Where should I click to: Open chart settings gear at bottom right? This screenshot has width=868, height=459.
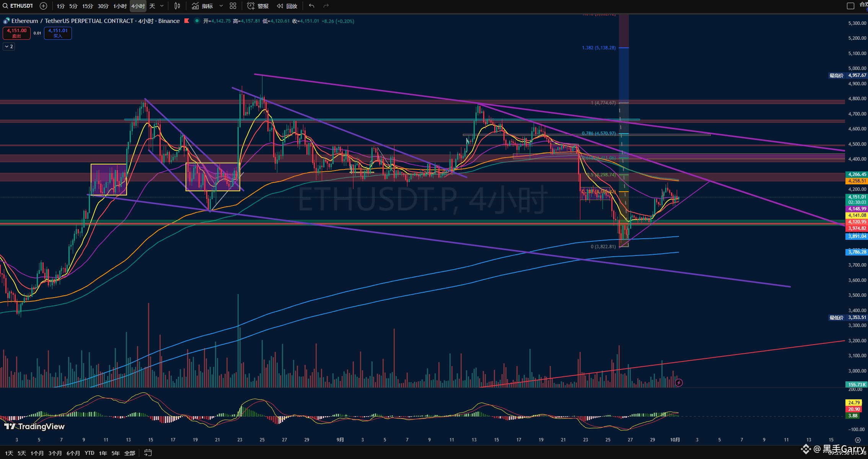point(858,440)
